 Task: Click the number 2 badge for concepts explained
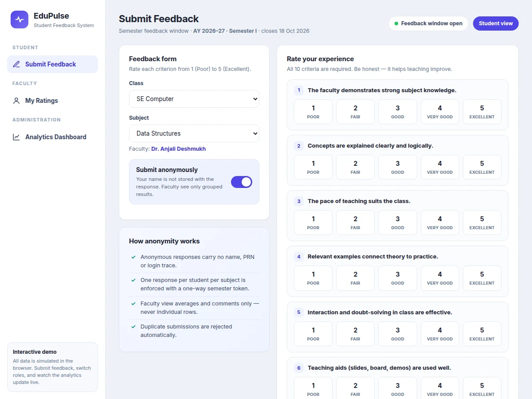click(299, 145)
